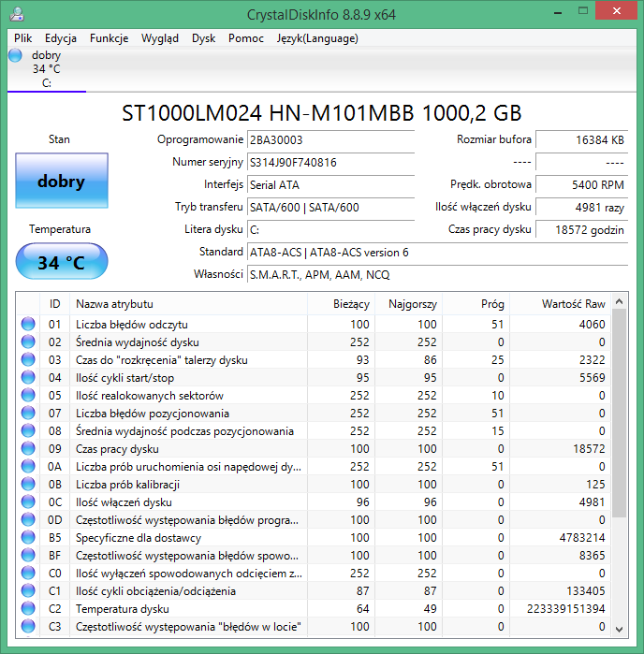This screenshot has width=644, height=654.
Task: Click status orb for attribute C0 row
Action: click(28, 574)
